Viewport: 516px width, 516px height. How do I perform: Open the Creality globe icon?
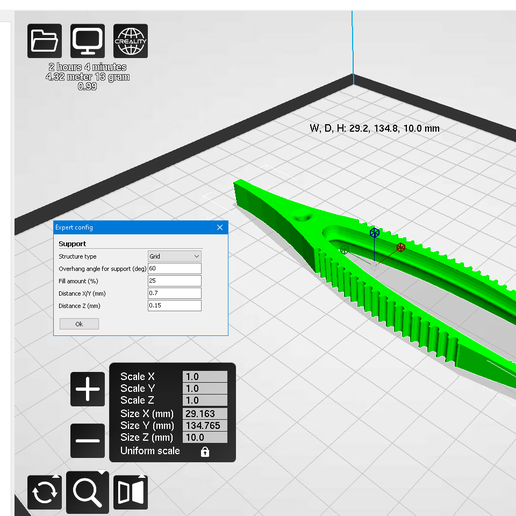[x=131, y=41]
